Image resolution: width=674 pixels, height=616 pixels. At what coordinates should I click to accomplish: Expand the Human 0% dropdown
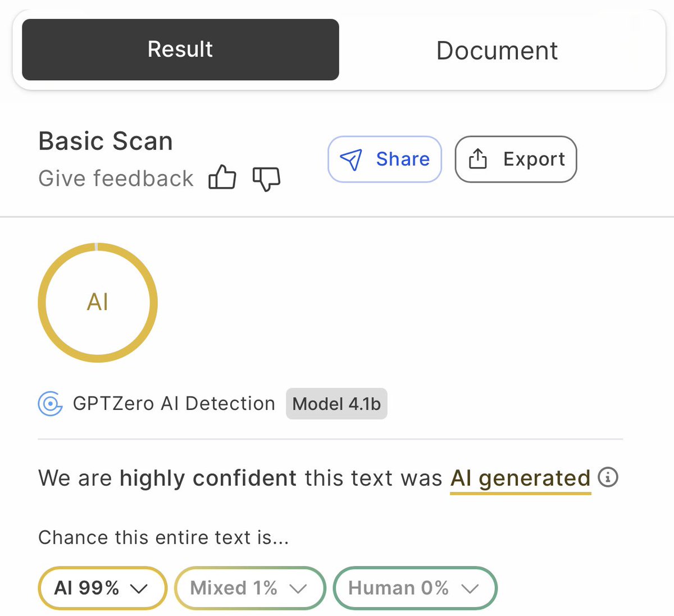coord(415,588)
